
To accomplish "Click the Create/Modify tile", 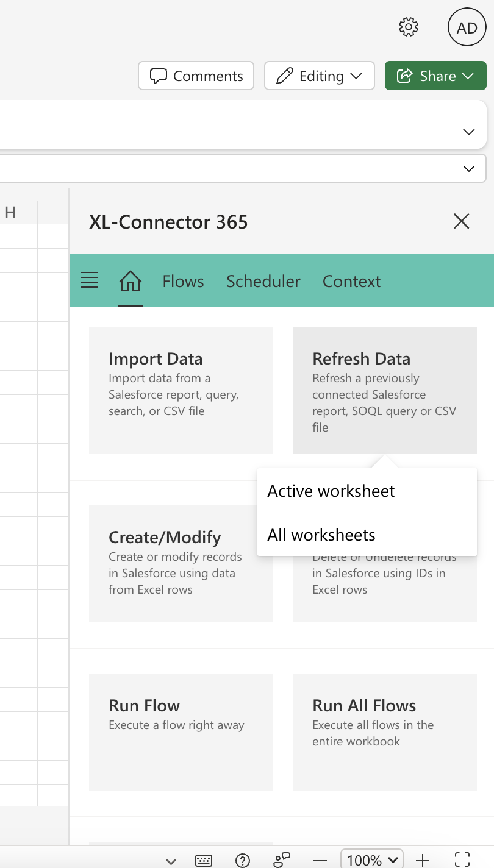I will point(181,564).
